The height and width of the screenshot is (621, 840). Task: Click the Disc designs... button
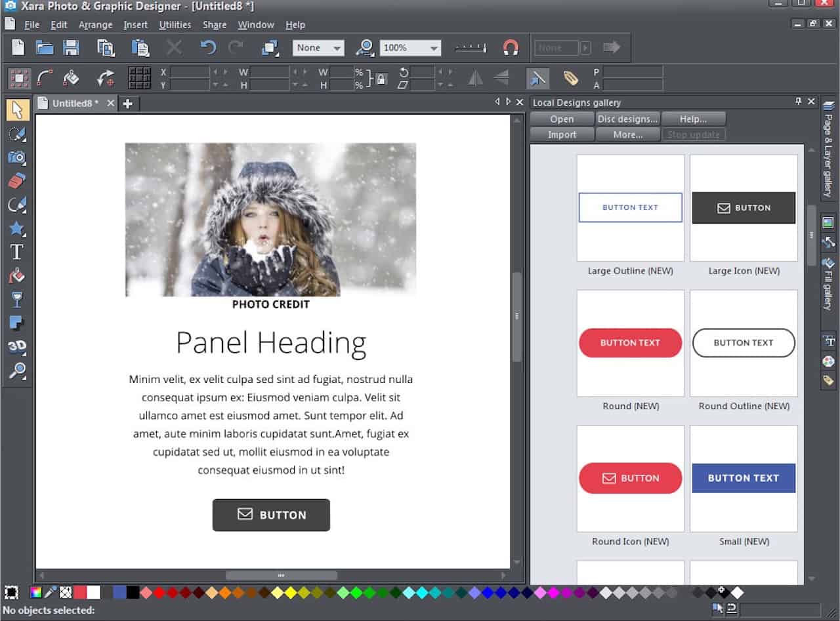627,119
